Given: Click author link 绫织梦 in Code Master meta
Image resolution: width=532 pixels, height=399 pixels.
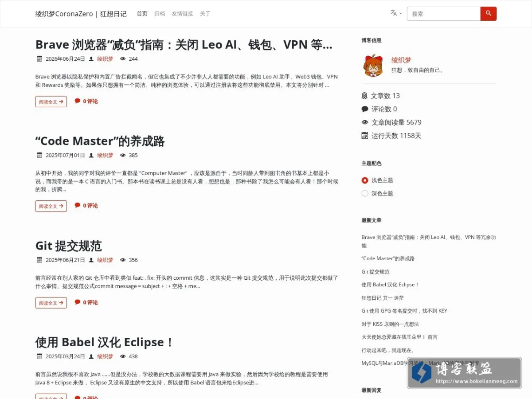Looking at the screenshot, I should (x=105, y=155).
